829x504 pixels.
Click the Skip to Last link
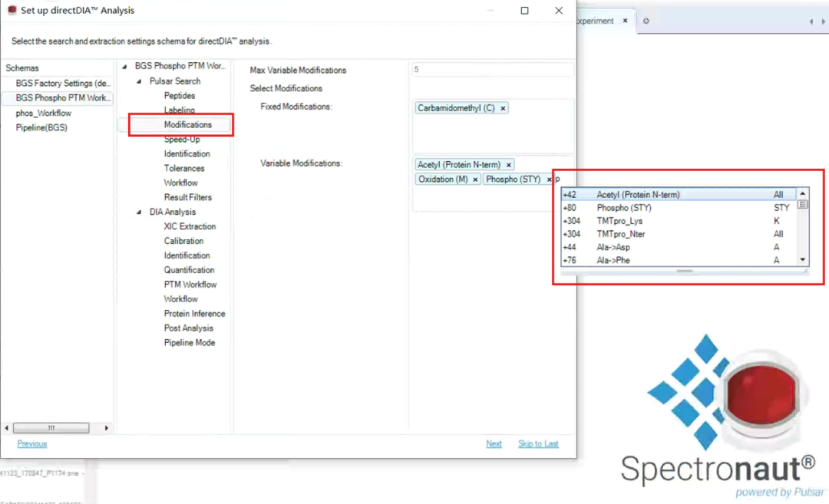coord(538,443)
